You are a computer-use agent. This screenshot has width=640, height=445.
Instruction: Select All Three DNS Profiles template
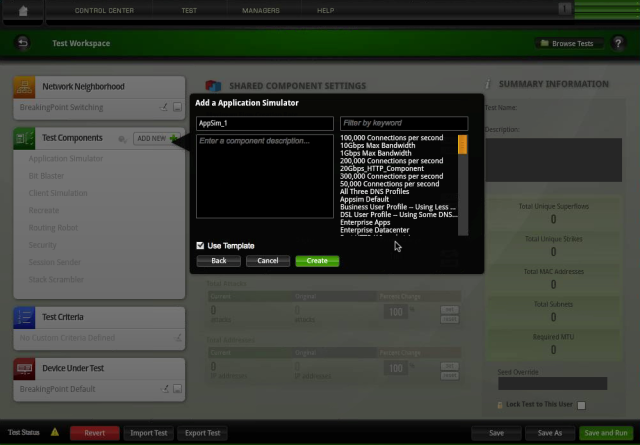(x=374, y=191)
